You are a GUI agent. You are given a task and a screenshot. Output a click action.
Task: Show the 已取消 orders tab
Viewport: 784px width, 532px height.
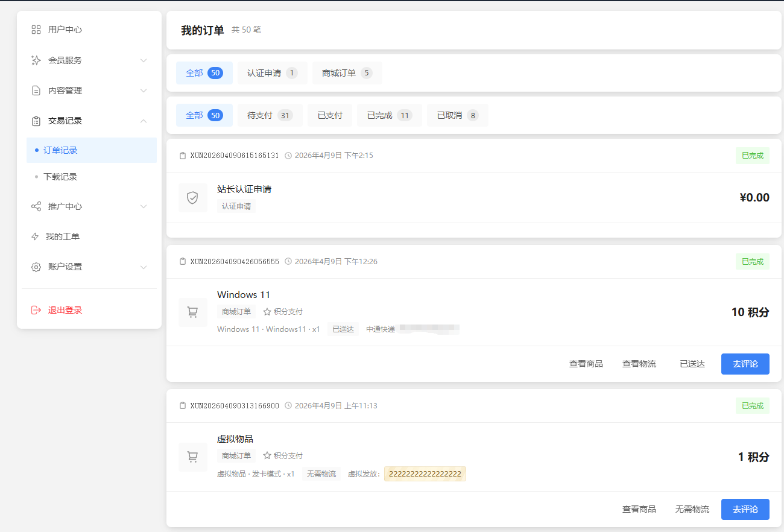(457, 115)
